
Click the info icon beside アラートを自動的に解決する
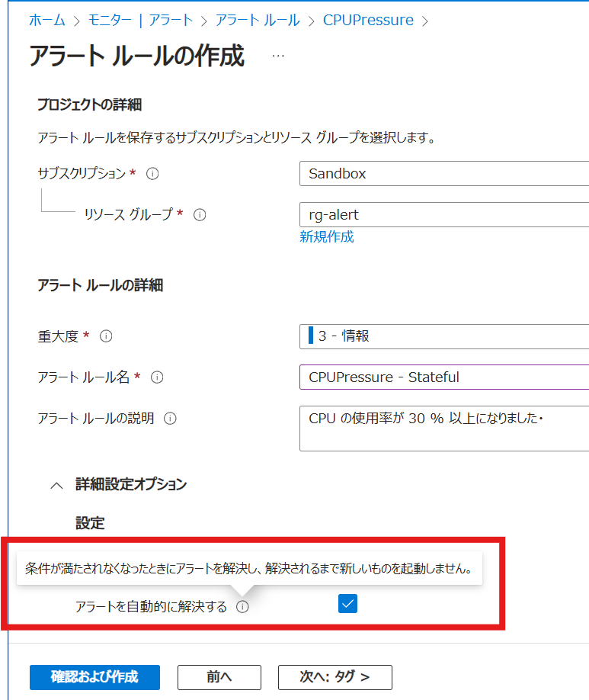(x=242, y=607)
